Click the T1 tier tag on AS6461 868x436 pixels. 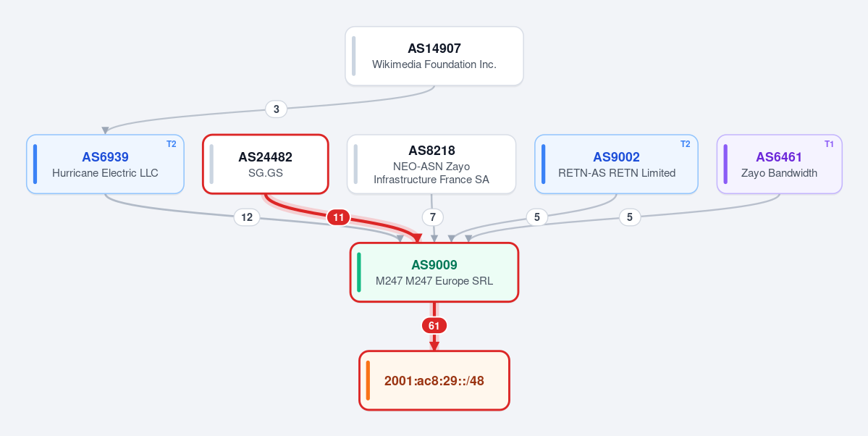coord(829,144)
